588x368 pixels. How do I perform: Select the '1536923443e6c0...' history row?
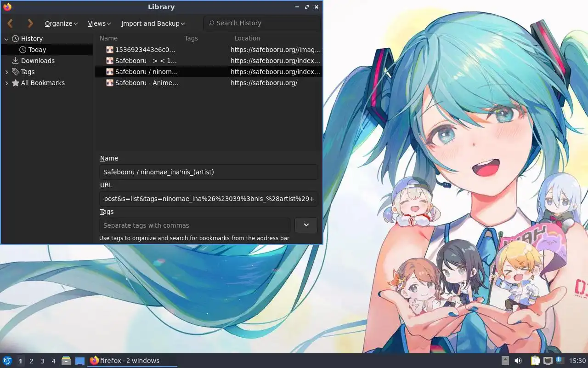click(x=208, y=50)
